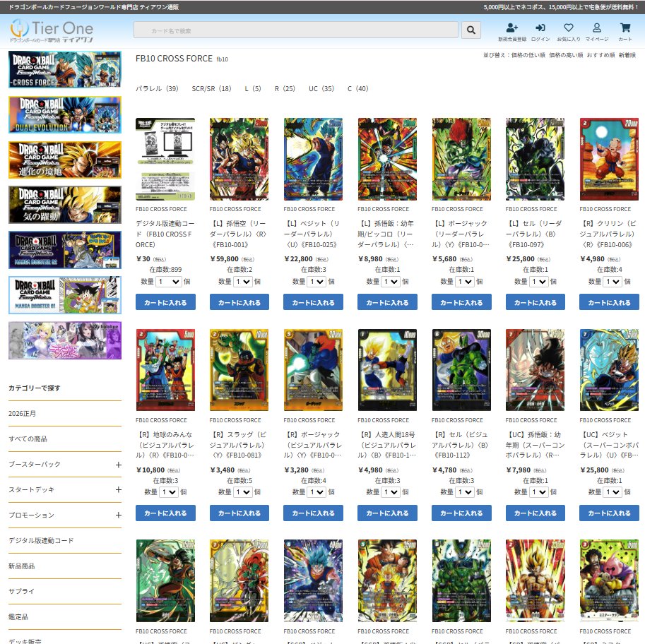Image resolution: width=645 pixels, height=644 pixels.
Task: Filter by C (40) tab
Action: pyautogui.click(x=358, y=88)
